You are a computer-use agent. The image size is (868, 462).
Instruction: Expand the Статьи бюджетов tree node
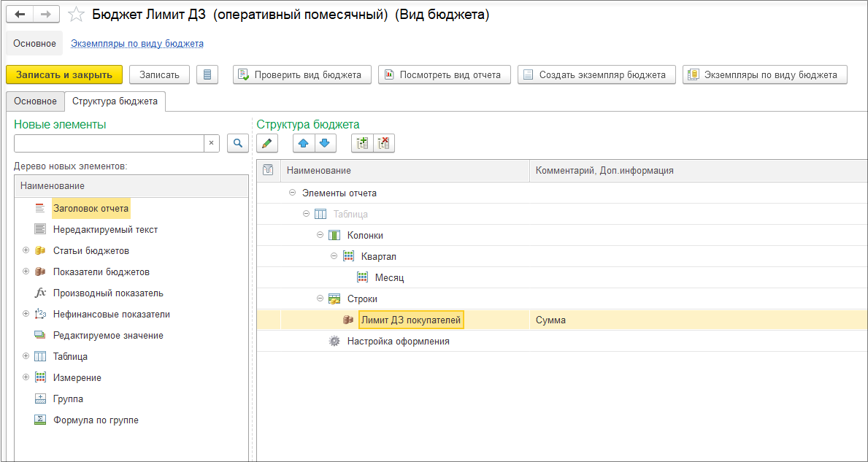[x=26, y=250]
